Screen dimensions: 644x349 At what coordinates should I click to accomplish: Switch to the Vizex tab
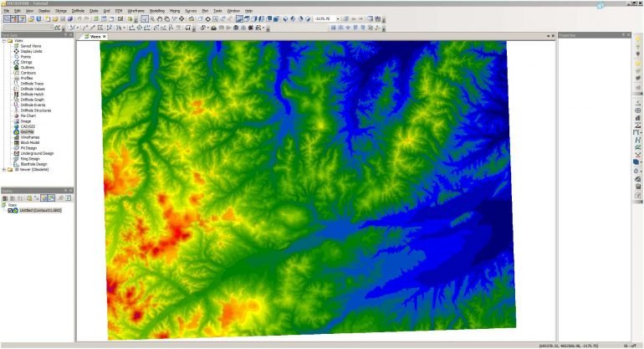click(x=92, y=36)
